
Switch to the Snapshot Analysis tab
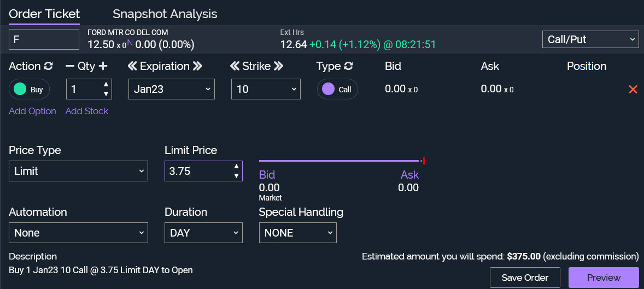[x=165, y=14]
